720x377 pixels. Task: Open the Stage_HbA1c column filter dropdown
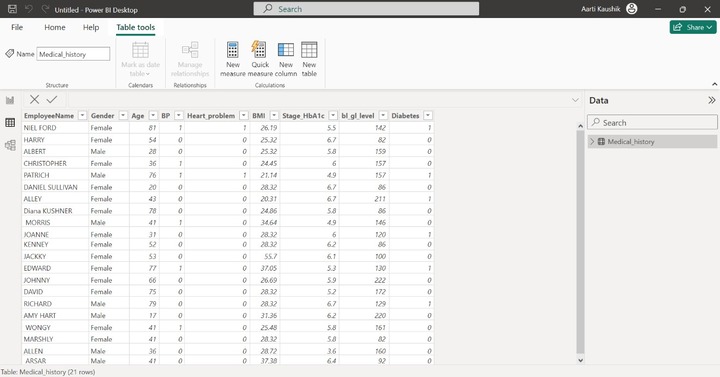tap(333, 115)
